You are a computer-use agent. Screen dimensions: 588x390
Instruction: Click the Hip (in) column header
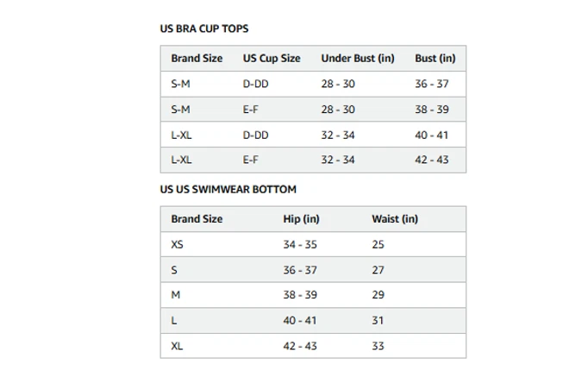point(301,219)
